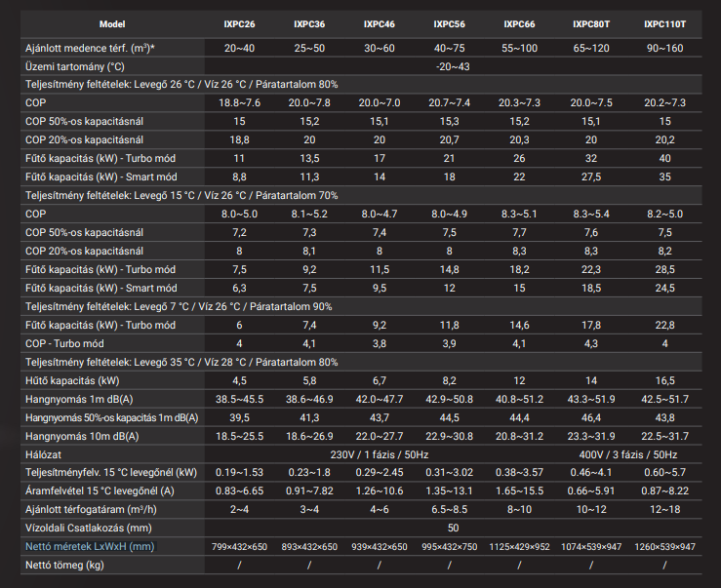Click the 400V / 3 fázis / 50Hz cell
Screen dimensions: 721x588
point(628,454)
